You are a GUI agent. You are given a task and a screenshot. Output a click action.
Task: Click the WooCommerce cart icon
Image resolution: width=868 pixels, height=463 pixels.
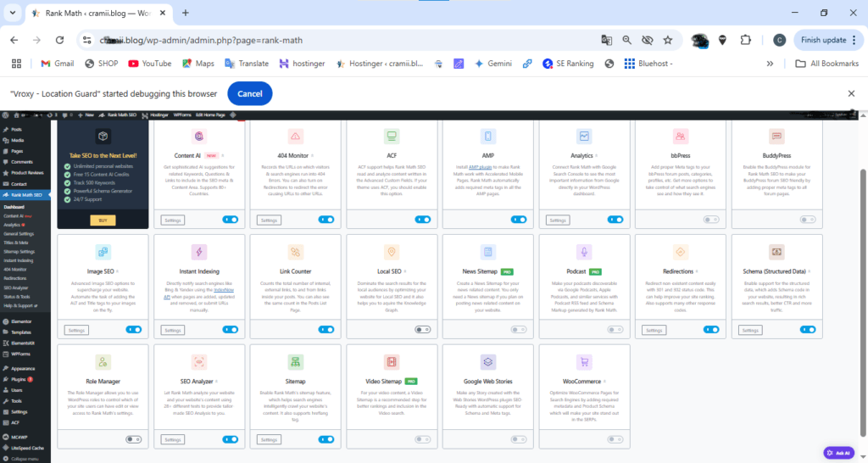click(584, 362)
